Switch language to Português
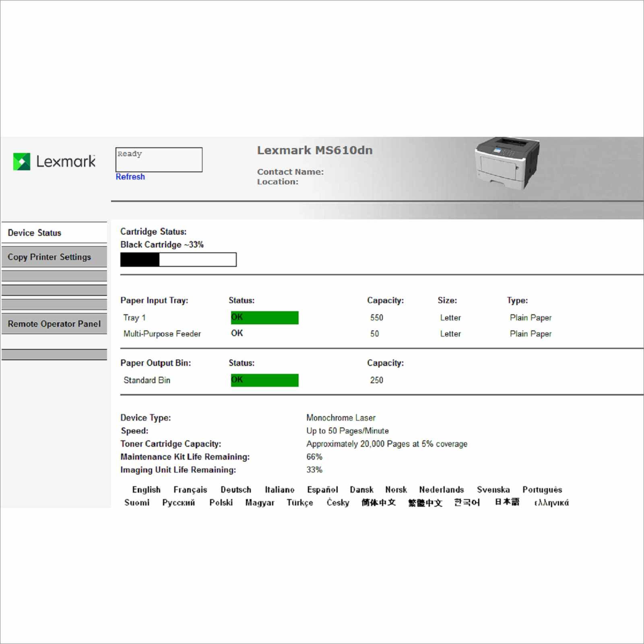 (542, 489)
